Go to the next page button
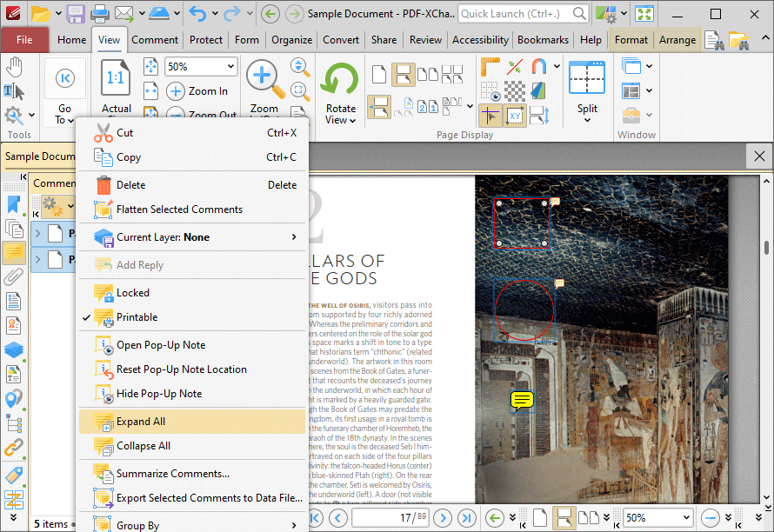The height and width of the screenshot is (532, 774). (443, 518)
